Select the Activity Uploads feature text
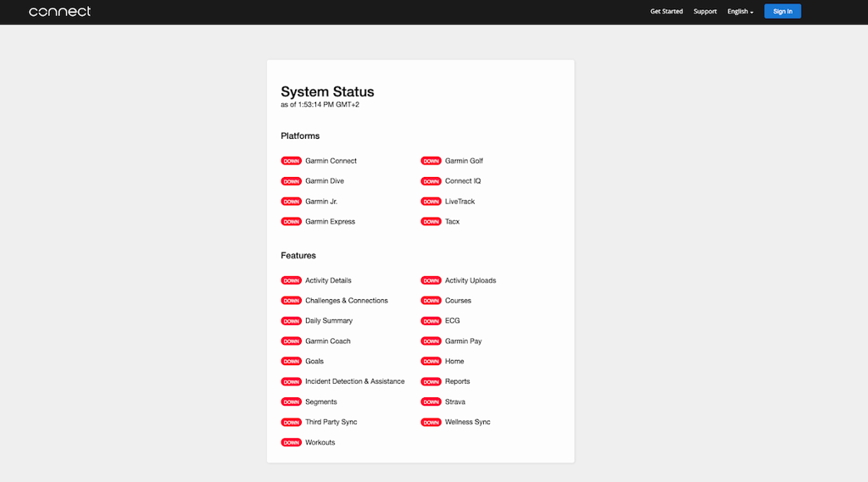The image size is (868, 482). click(470, 280)
